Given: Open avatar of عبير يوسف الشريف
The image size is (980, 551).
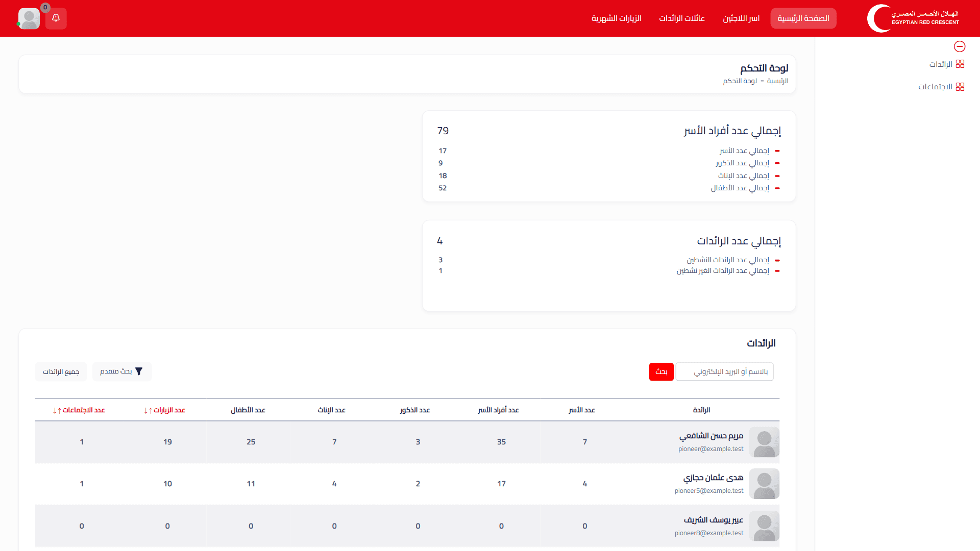Looking at the screenshot, I should [765, 526].
